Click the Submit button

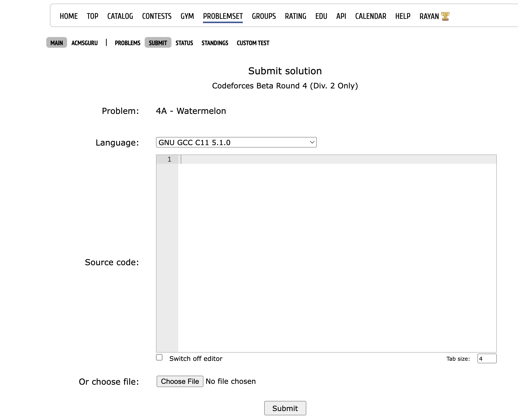click(285, 408)
